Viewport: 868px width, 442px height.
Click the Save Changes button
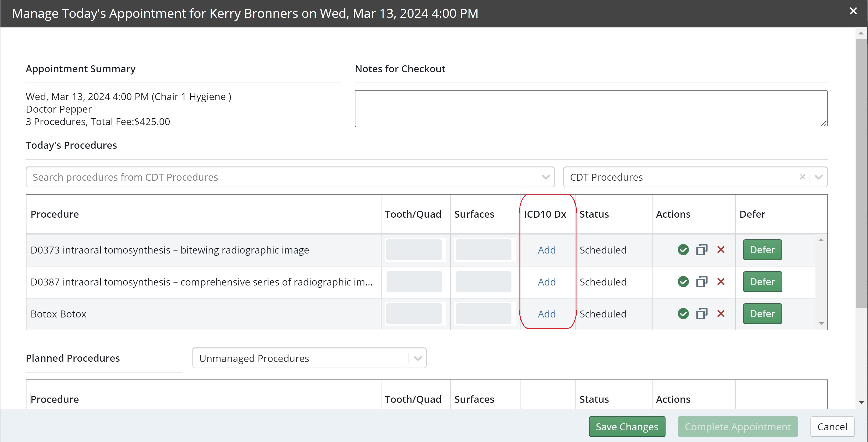coord(627,426)
